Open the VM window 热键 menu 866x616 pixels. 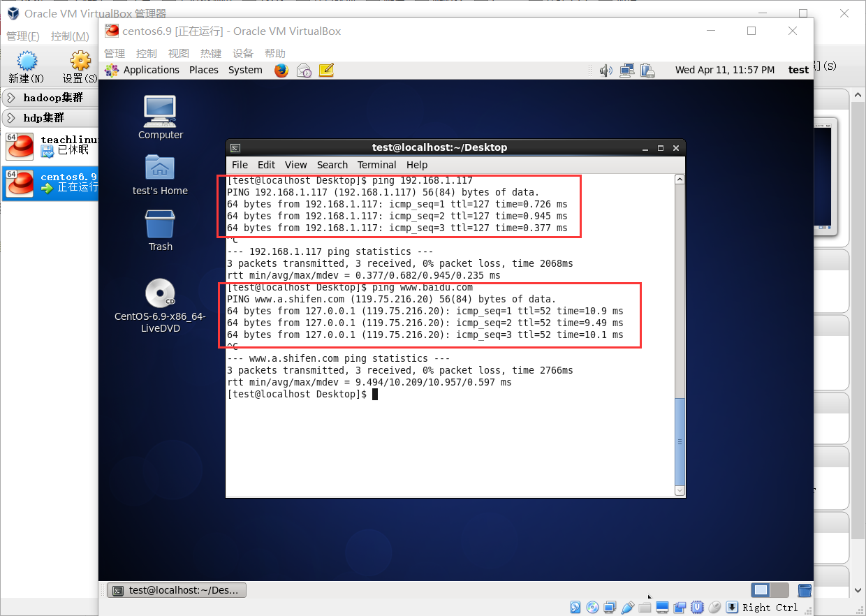coord(211,53)
